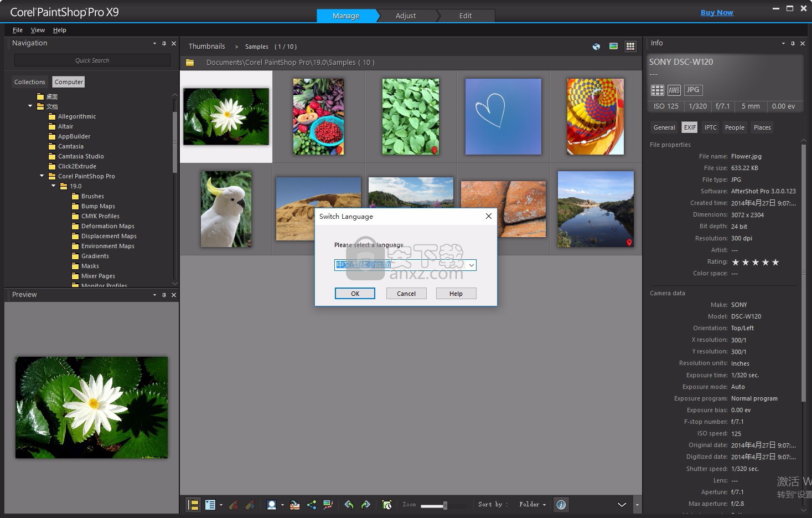Open the Sort by Folder dropdown
Viewport: 812px width, 518px height.
click(x=532, y=505)
